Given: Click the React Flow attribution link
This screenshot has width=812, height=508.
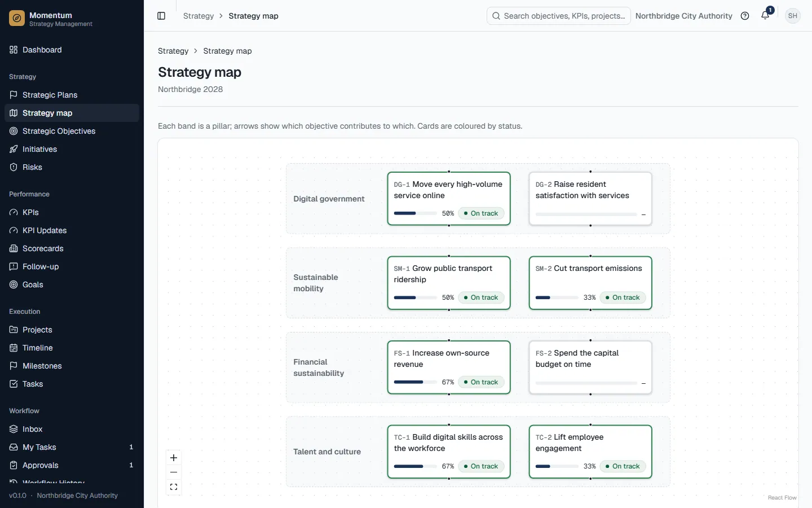Looking at the screenshot, I should tap(782, 498).
